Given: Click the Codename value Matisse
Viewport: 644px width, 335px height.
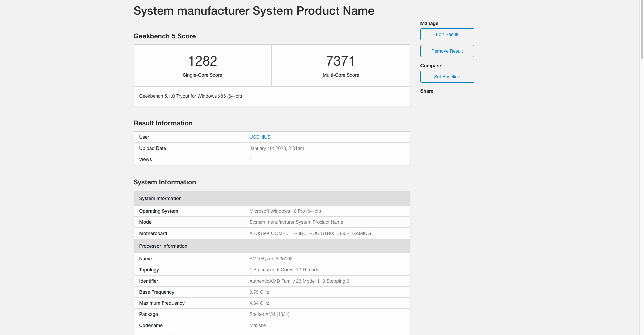Looking at the screenshot, I should click(257, 325).
